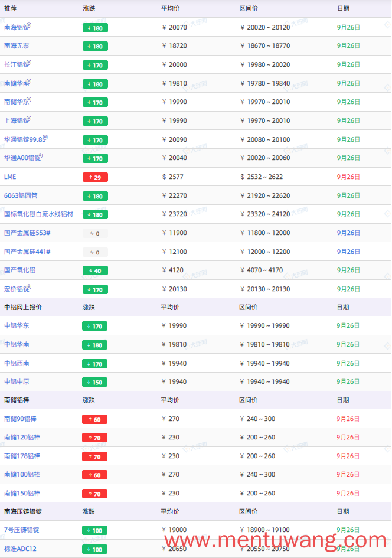Screen dimensions: 392x558
Task: Open the LME price link
Action: [x=10, y=177]
